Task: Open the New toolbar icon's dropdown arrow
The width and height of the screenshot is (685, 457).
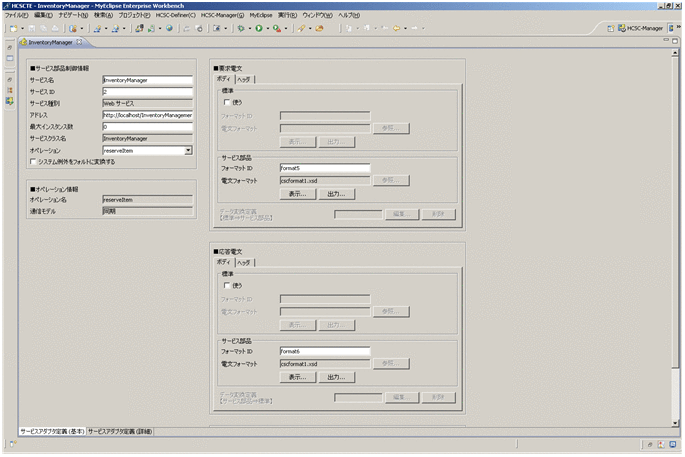Action: click(21, 28)
